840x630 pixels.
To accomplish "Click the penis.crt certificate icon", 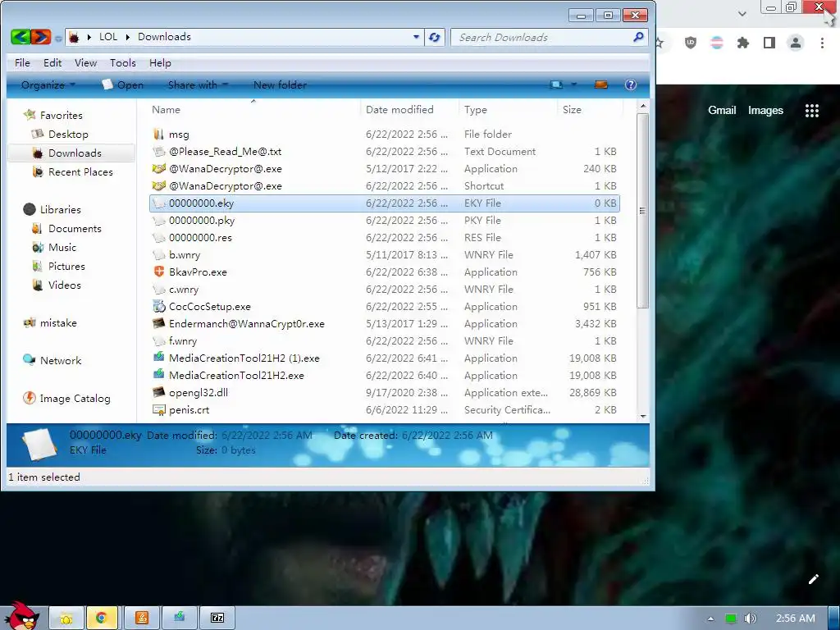I will (158, 410).
